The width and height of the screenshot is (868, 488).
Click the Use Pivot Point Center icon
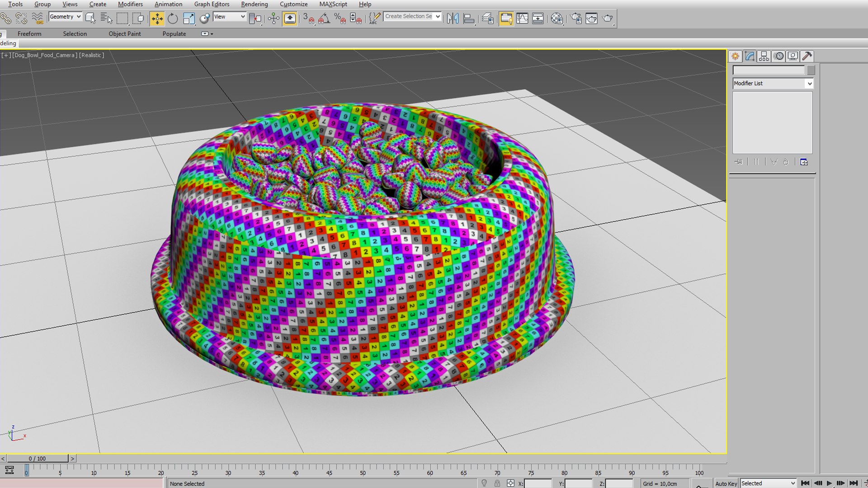[255, 19]
